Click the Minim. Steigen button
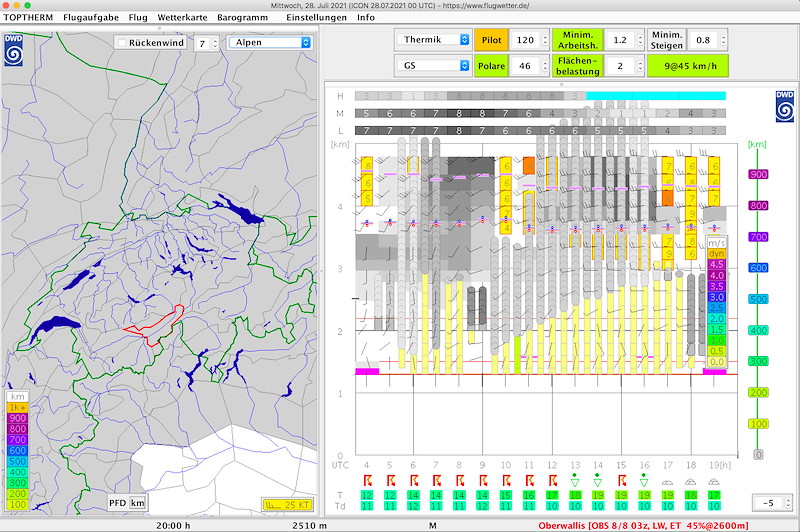800x532 pixels. click(667, 40)
